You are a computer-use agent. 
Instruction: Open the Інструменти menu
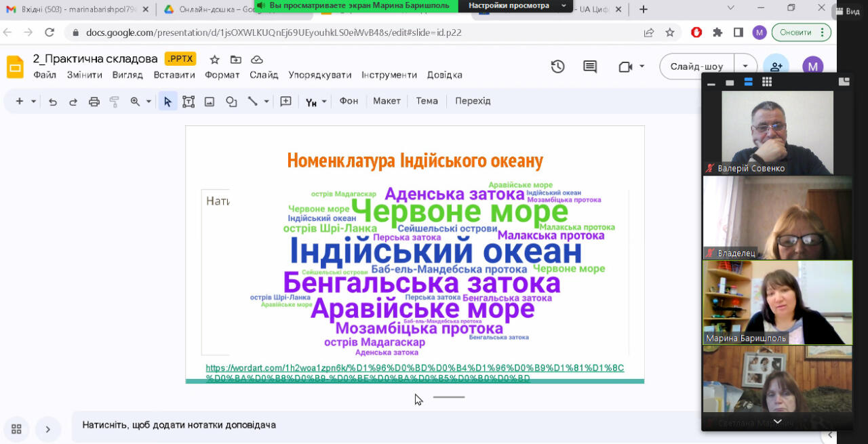[389, 75]
